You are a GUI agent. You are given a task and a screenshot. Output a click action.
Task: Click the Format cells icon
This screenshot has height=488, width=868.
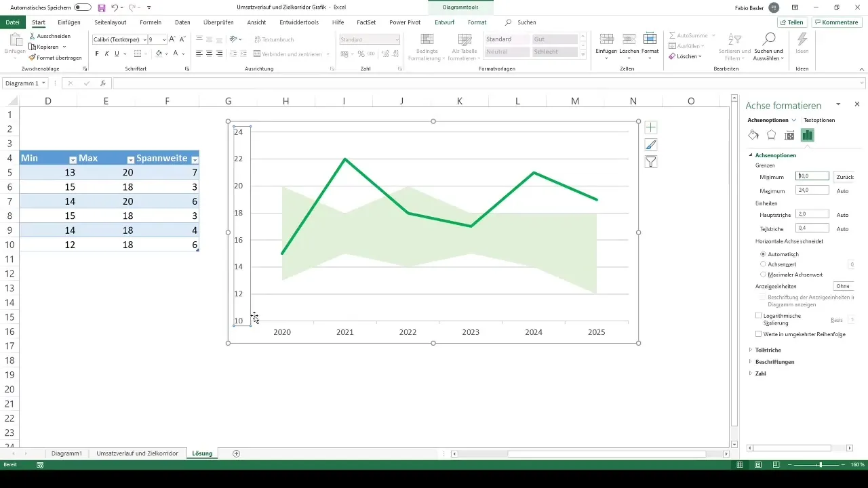(x=650, y=39)
